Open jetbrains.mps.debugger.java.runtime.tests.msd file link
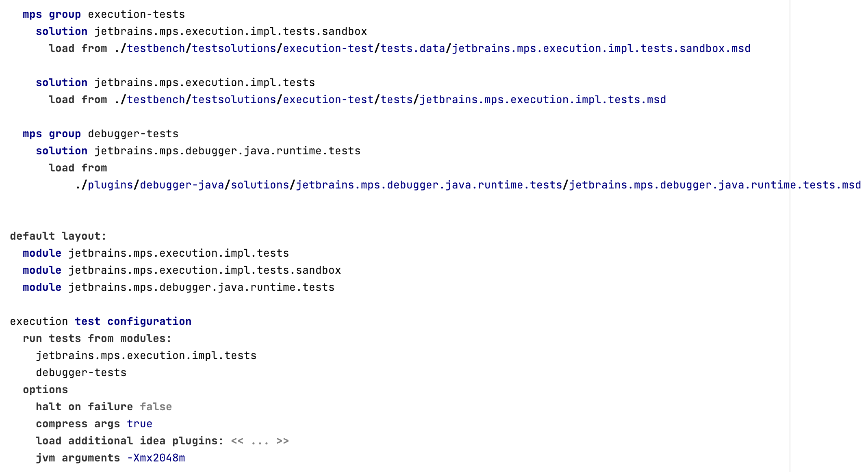The width and height of the screenshot is (868, 472). coord(715,185)
